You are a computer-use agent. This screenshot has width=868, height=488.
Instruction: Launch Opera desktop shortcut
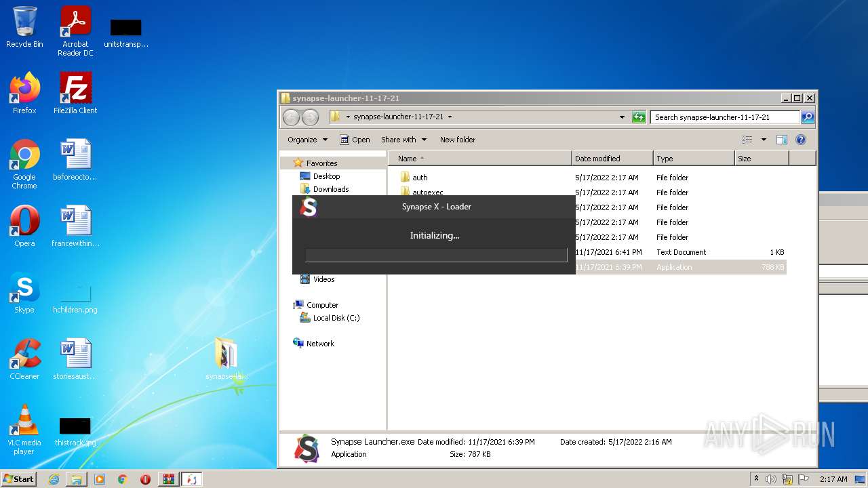(x=24, y=226)
